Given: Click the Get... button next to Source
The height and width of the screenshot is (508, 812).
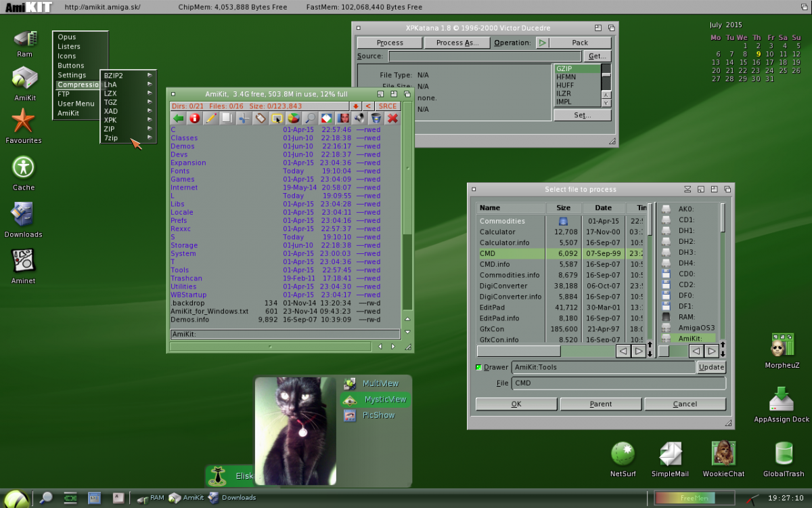Looking at the screenshot, I should click(x=597, y=56).
